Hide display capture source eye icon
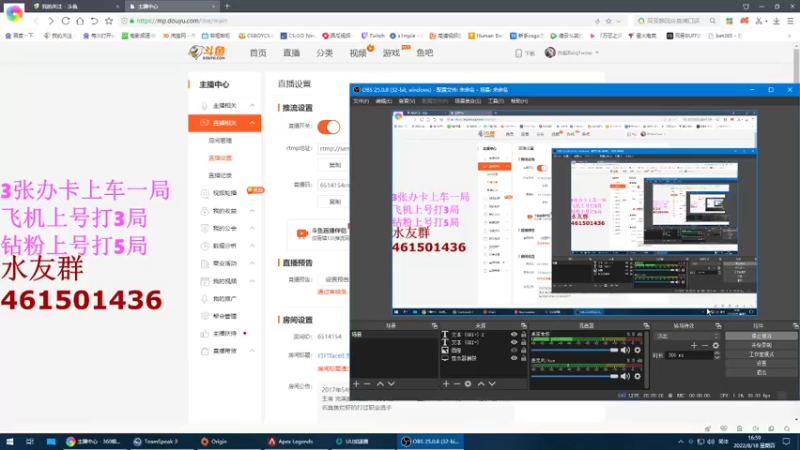This screenshot has width=800, height=450. click(514, 358)
